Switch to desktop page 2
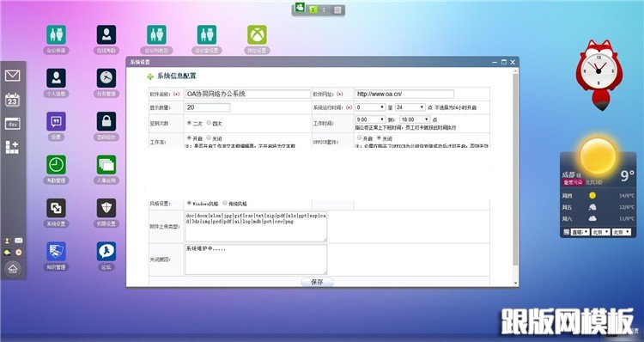The width and height of the screenshot is (644, 342). point(324,9)
